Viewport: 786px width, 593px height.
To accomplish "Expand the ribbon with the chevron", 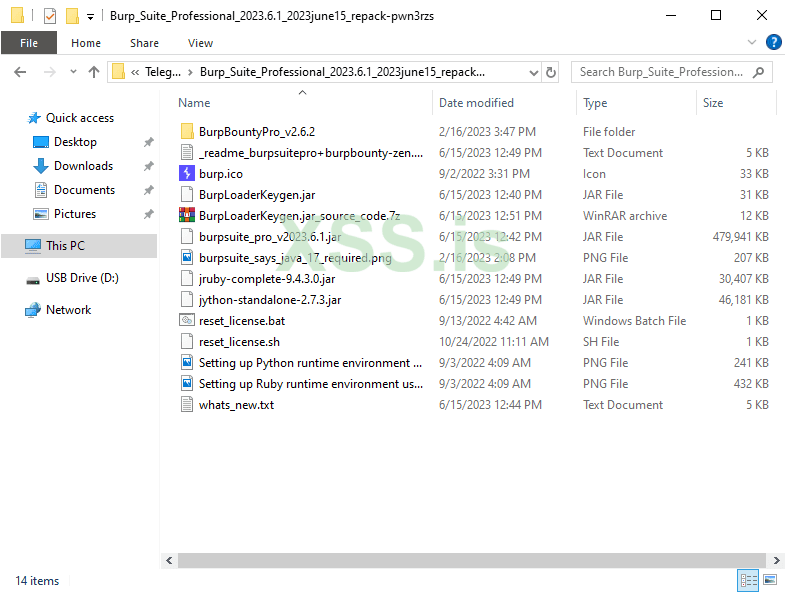I will 752,43.
